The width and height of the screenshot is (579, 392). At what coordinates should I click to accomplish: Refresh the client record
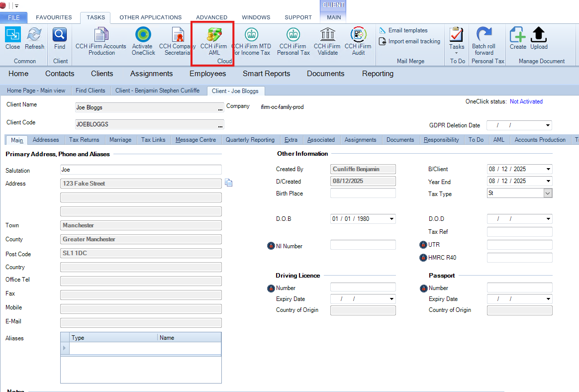tap(34, 38)
